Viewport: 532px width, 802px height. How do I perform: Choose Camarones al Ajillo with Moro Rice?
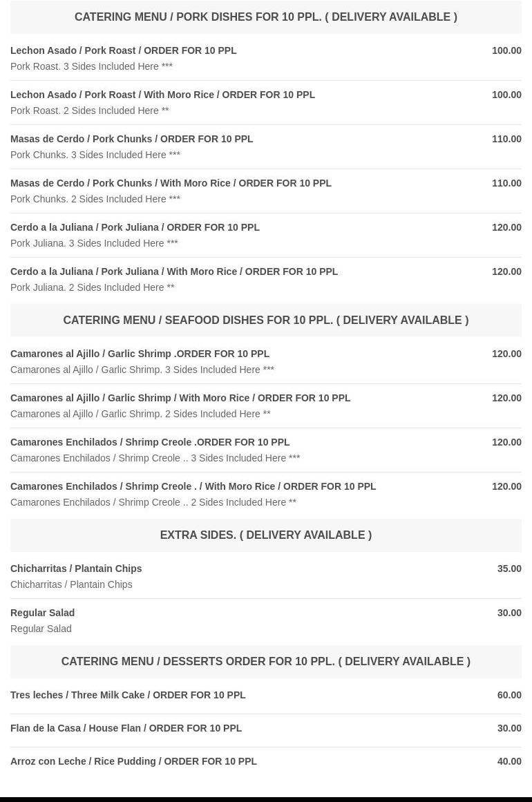pos(180,398)
